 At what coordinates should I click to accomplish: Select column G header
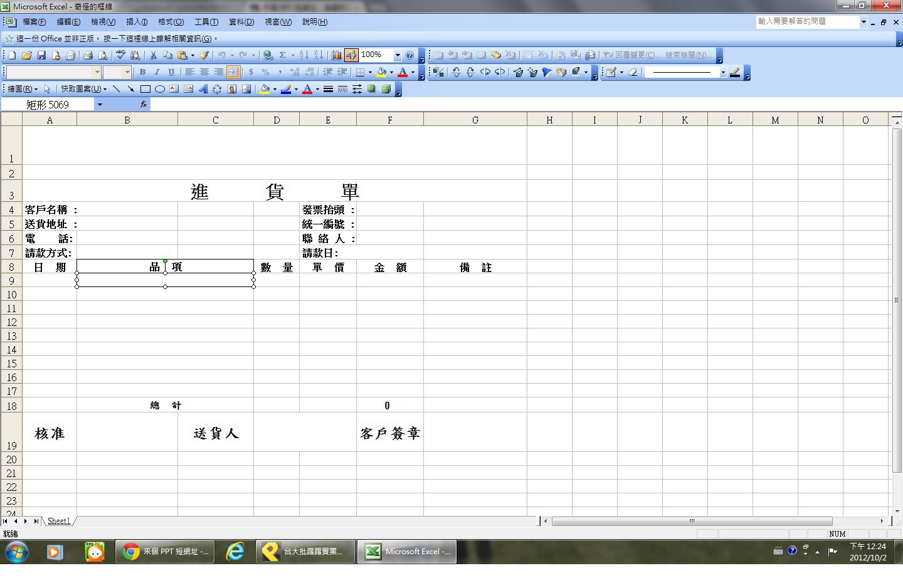(x=475, y=120)
